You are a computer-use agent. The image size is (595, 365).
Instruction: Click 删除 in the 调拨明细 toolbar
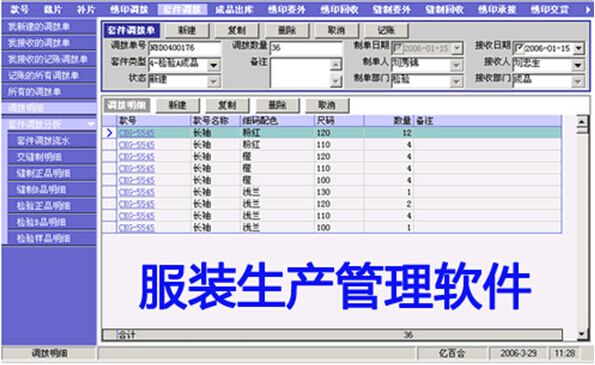[277, 105]
